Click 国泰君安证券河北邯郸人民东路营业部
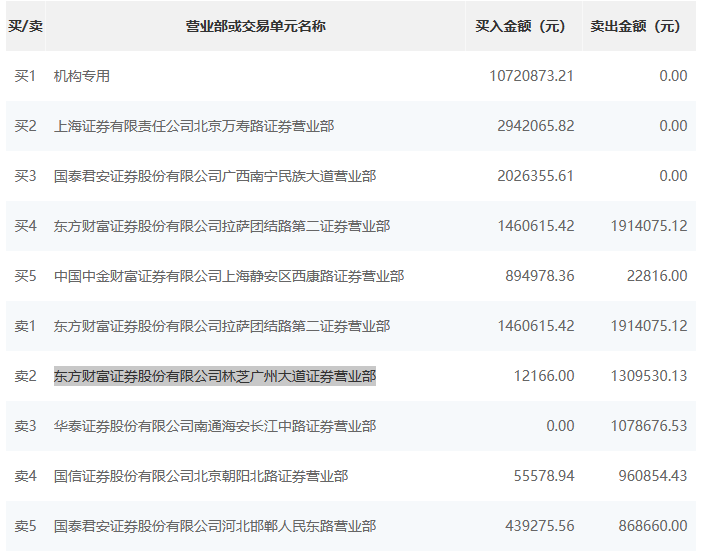705x554 pixels. pyautogui.click(x=215, y=526)
